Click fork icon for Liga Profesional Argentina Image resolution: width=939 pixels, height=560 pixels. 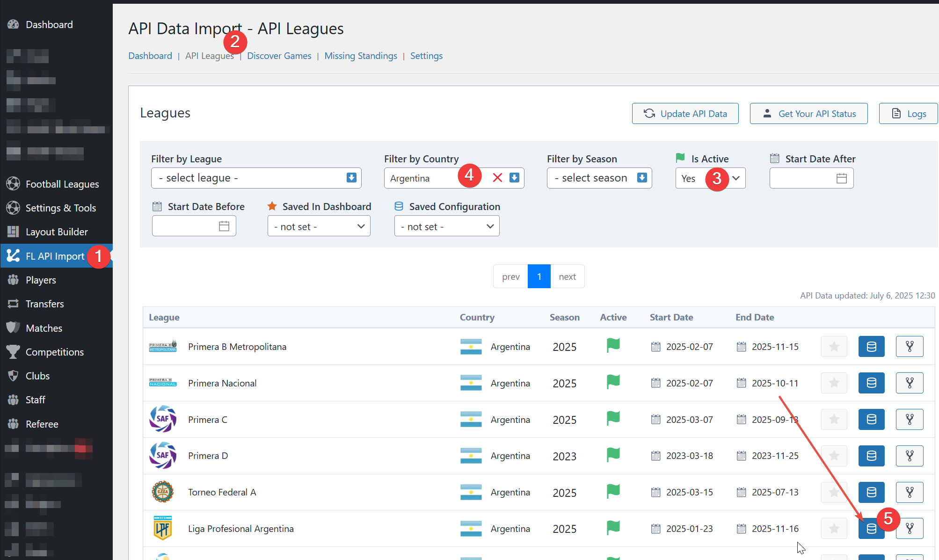coord(910,529)
